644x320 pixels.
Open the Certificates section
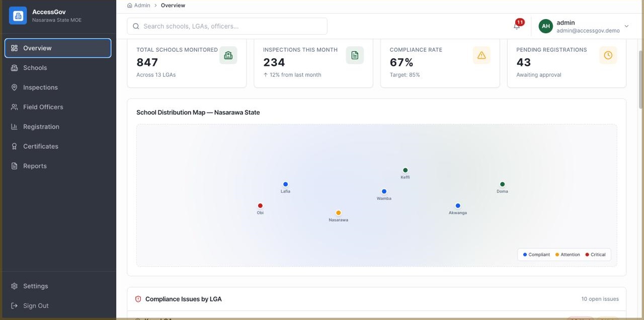[58, 146]
